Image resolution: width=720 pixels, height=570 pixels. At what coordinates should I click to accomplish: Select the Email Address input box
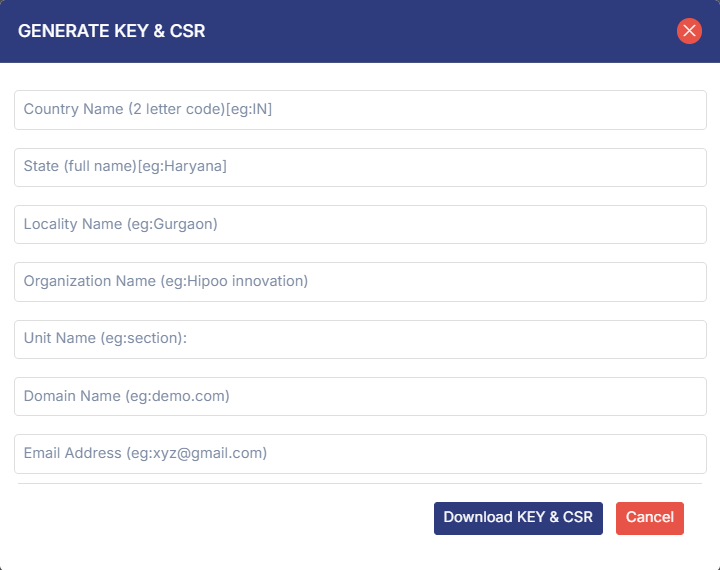point(360,454)
